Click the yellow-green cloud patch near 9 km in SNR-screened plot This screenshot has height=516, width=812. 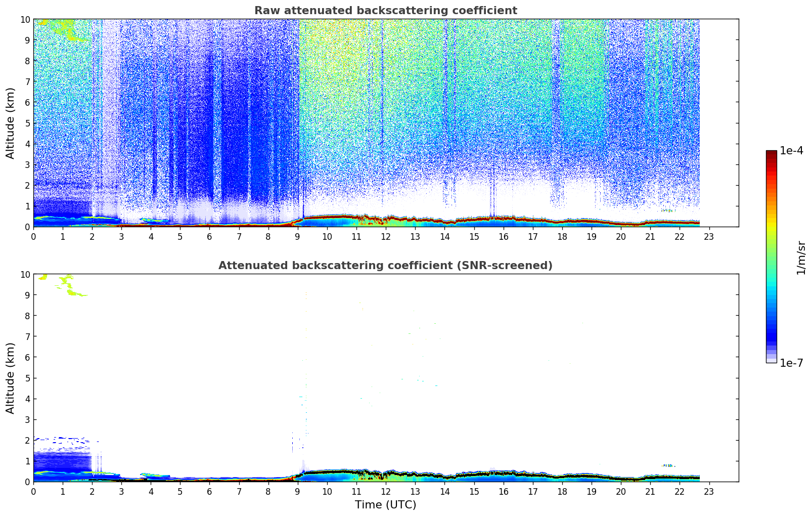point(76,292)
